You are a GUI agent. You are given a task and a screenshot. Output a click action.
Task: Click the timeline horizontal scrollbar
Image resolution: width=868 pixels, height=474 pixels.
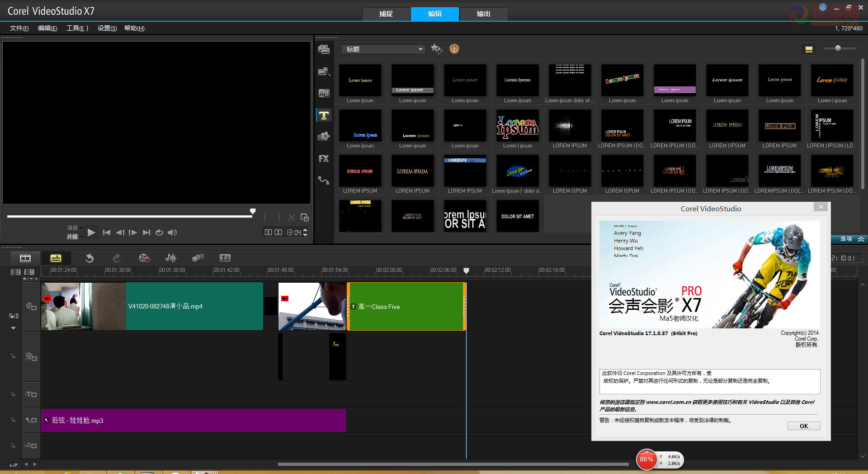(x=453, y=464)
